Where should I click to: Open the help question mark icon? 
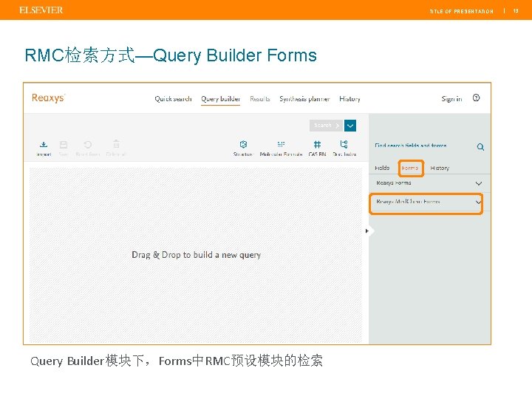(x=476, y=98)
